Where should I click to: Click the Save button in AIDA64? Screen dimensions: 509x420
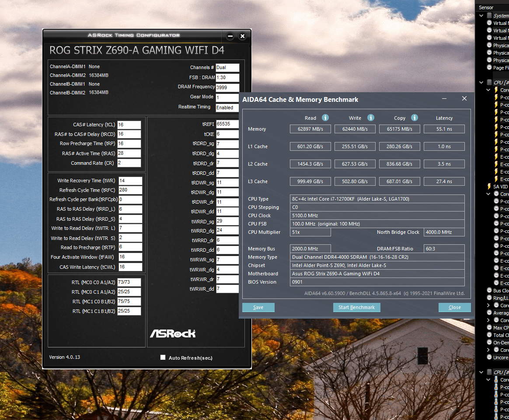click(258, 307)
